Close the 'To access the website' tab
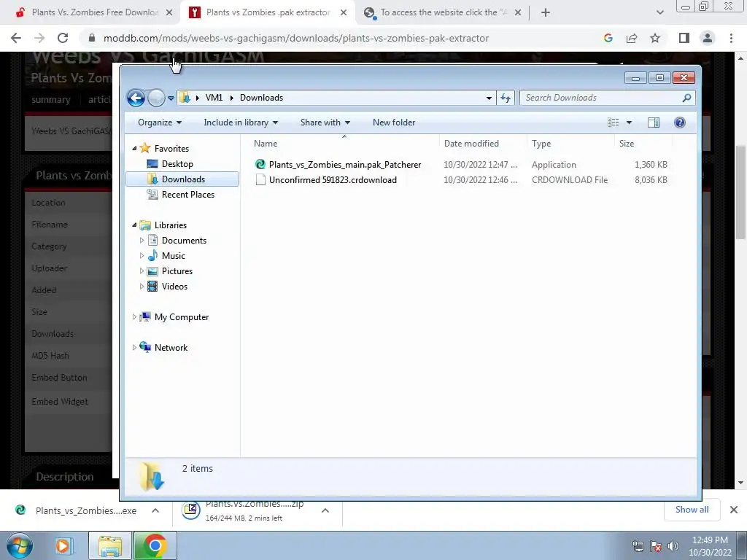Image resolution: width=747 pixels, height=560 pixels. pos(518,12)
